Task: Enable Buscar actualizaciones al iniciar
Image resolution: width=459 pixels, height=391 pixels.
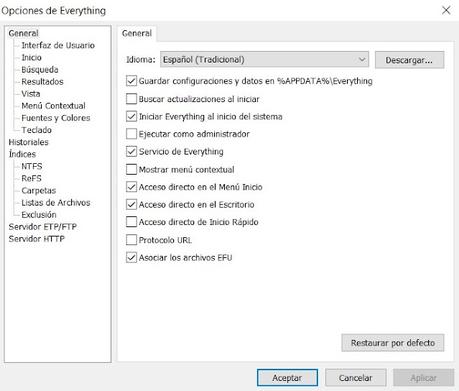Action: [131, 99]
